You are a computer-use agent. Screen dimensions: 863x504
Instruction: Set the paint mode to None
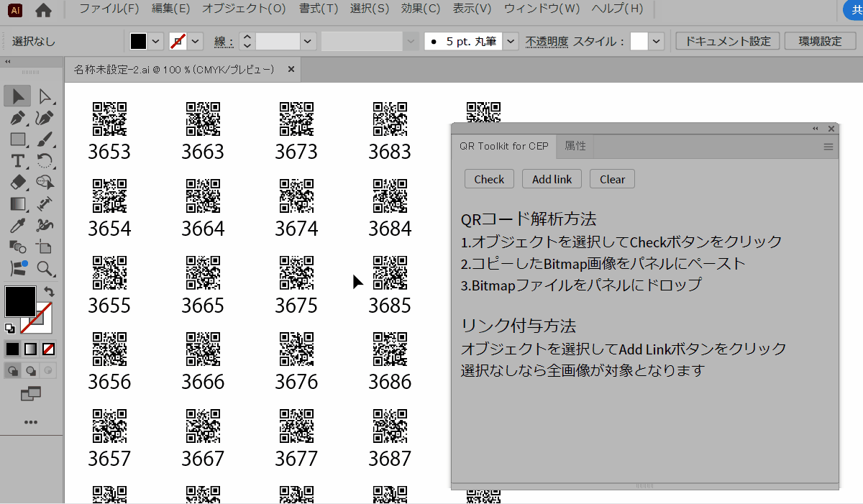pyautogui.click(x=48, y=349)
